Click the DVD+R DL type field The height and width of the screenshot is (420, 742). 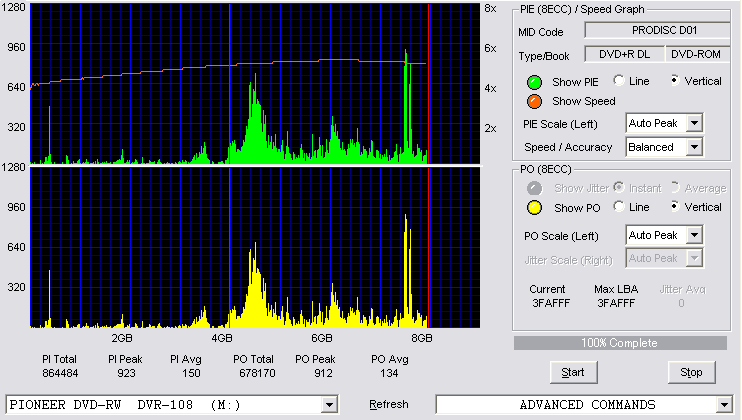[x=625, y=54]
